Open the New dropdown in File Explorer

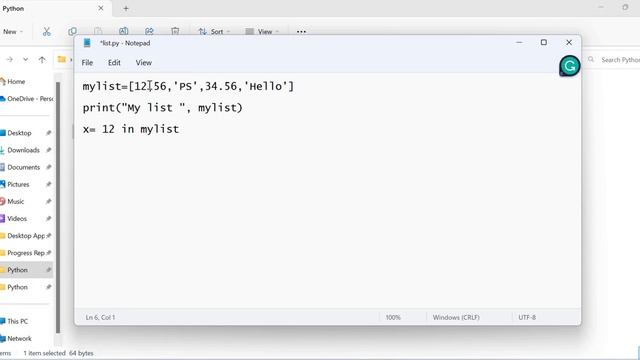(13, 31)
